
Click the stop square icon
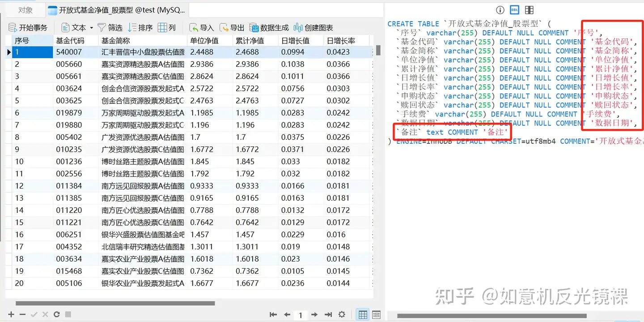(68, 314)
